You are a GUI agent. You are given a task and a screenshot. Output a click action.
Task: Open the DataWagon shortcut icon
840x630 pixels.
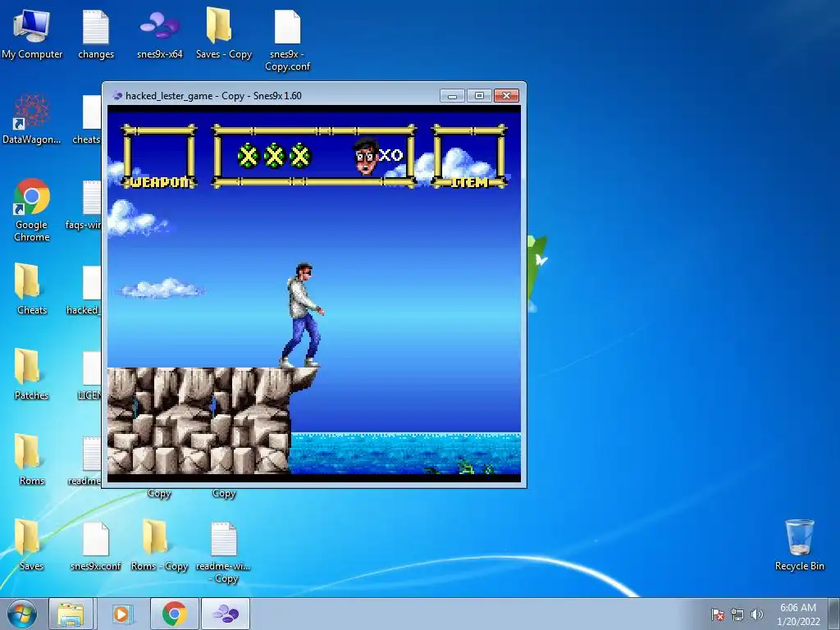pos(32,119)
